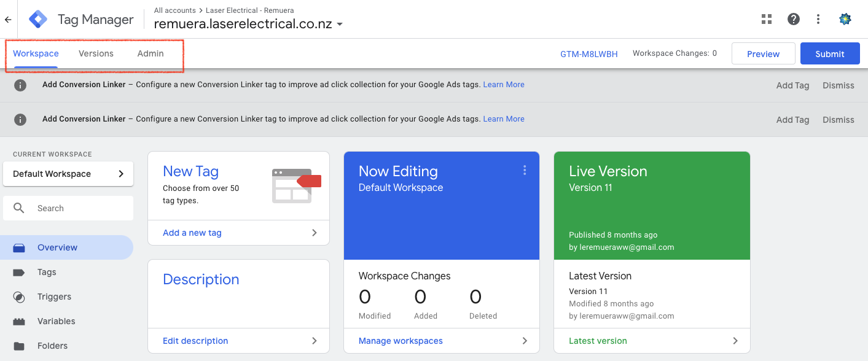The image size is (868, 361).
Task: Click the New Tag illustration icon
Action: (296, 186)
